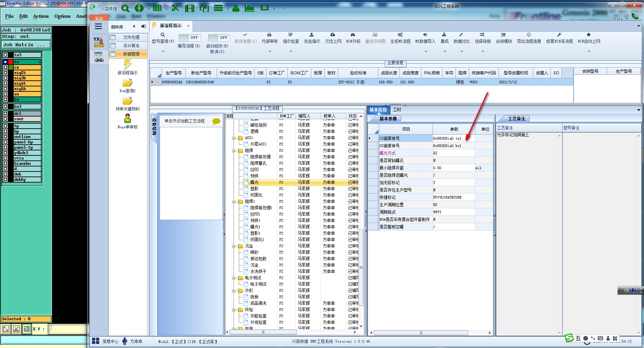Open the calculator truck icon in the sidebar
The width and height of the screenshot is (644, 348).
99,57
